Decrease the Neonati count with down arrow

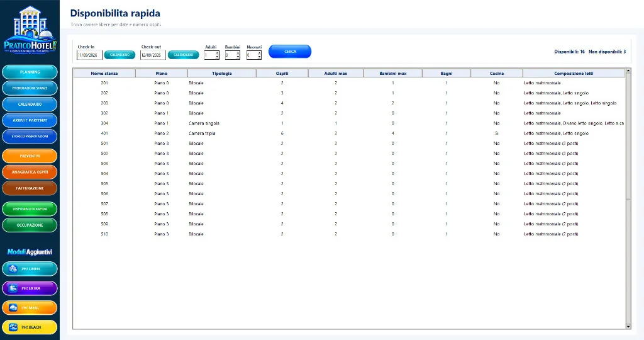259,57
